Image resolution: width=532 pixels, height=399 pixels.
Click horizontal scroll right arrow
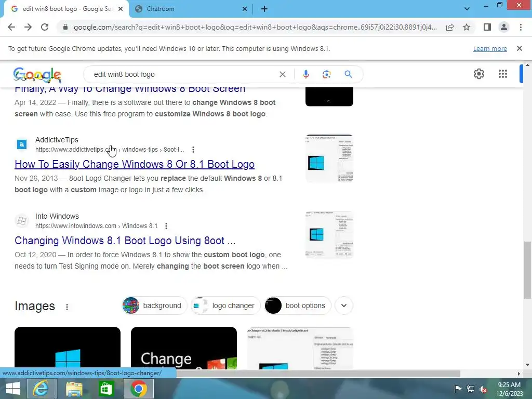pos(519,374)
